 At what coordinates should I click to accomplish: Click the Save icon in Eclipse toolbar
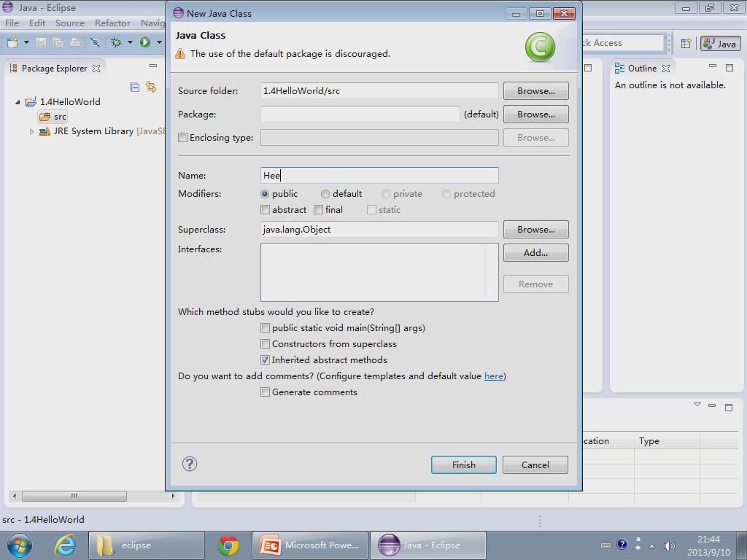pos(41,43)
